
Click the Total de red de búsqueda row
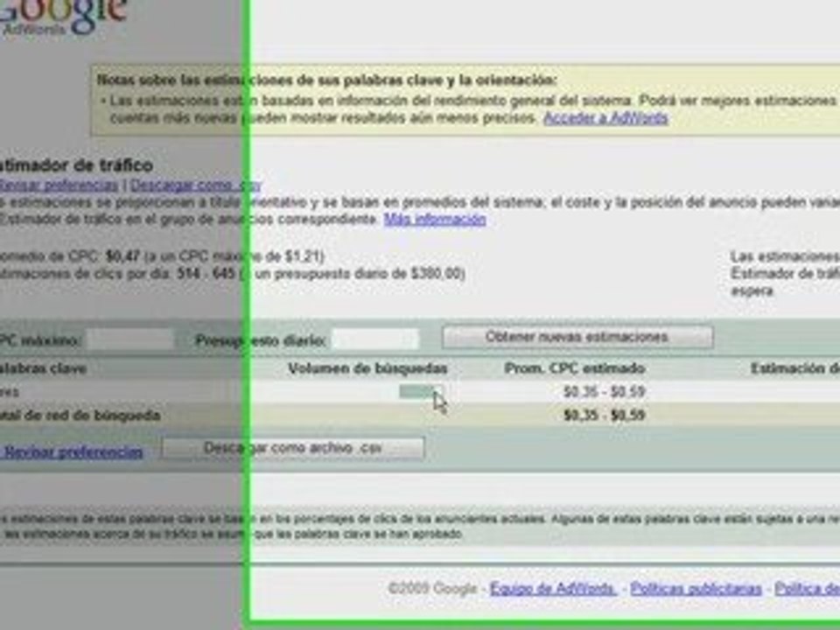tap(420, 415)
